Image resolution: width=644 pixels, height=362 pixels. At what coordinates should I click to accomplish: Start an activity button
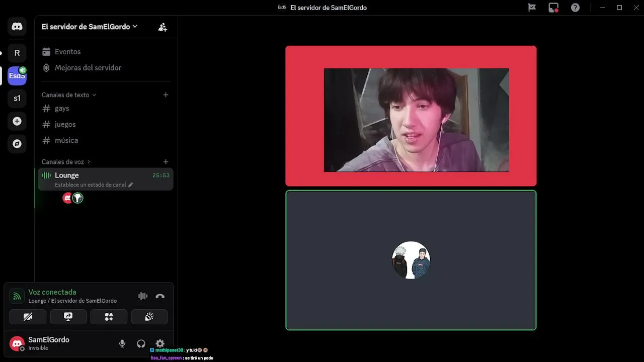click(109, 317)
